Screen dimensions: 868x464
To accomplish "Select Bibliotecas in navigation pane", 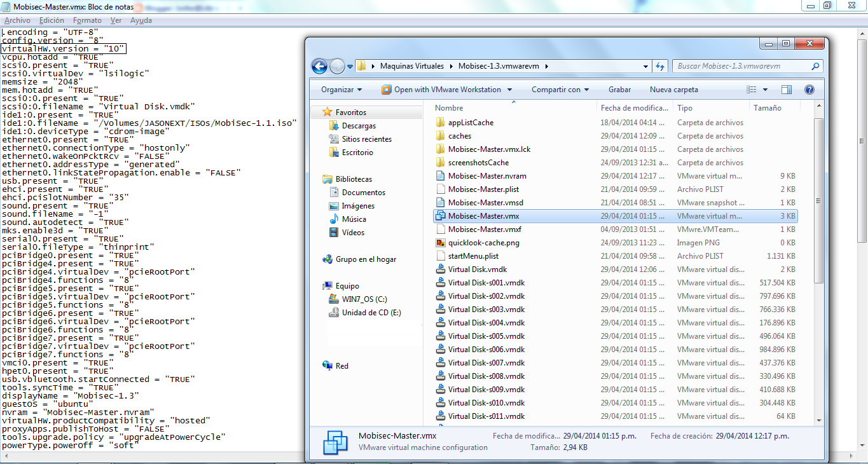I will 354,179.
